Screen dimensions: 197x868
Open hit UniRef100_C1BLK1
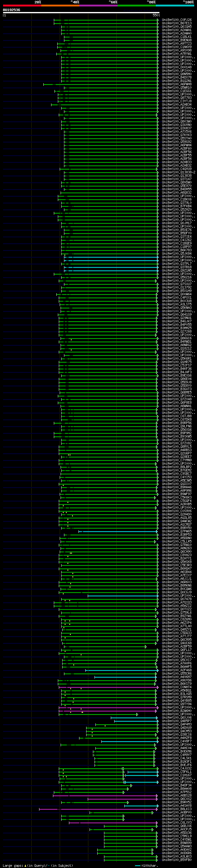pyautogui.click(x=176, y=37)
